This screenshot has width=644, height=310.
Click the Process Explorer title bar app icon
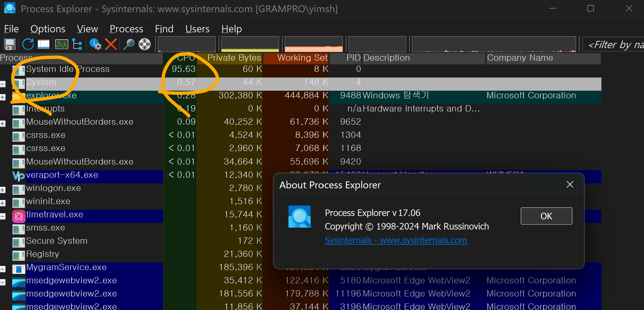pyautogui.click(x=10, y=8)
